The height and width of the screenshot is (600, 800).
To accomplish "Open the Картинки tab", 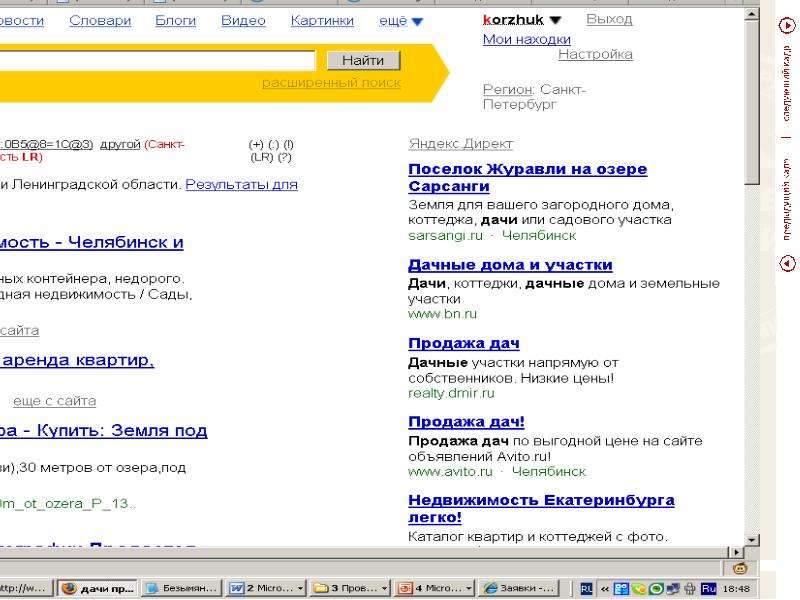I will click(322, 20).
